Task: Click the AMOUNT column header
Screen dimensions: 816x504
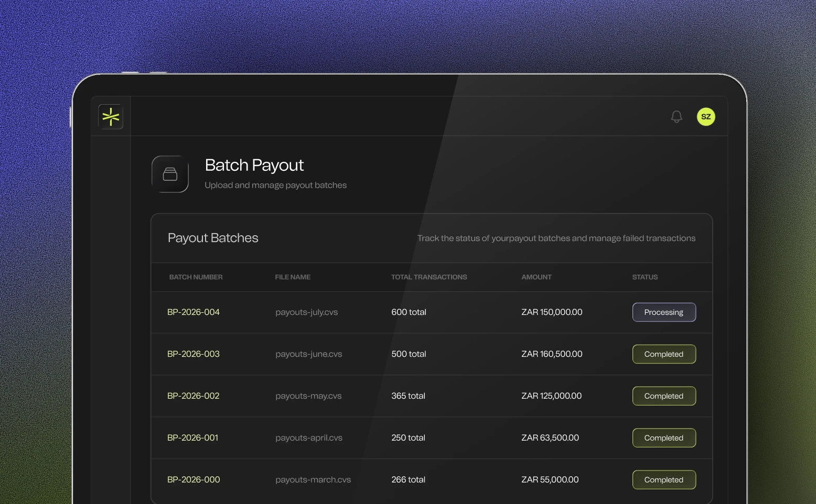Action: tap(536, 277)
